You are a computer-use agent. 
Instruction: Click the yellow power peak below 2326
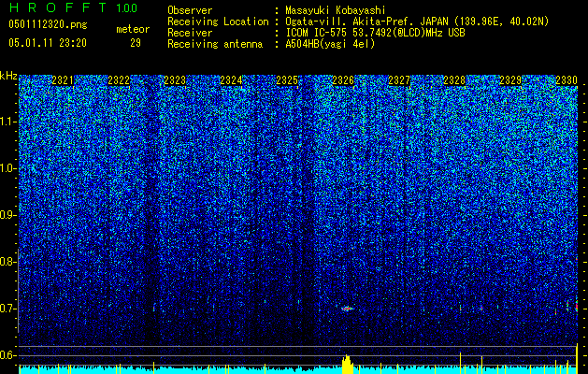click(x=347, y=365)
